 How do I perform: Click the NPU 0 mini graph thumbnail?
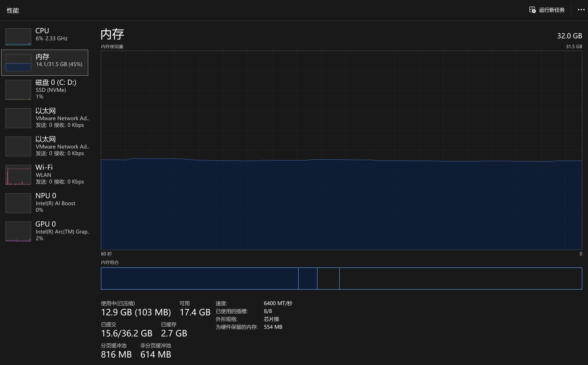(18, 203)
